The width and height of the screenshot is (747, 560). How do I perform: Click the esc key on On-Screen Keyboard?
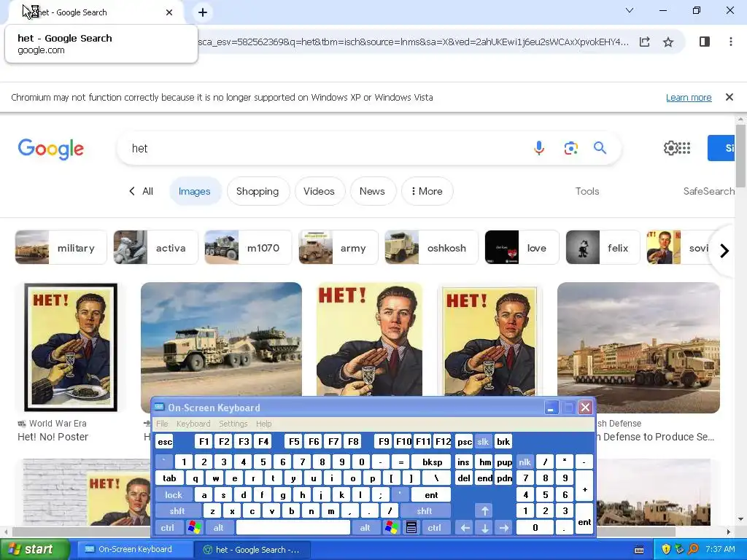[x=165, y=441]
